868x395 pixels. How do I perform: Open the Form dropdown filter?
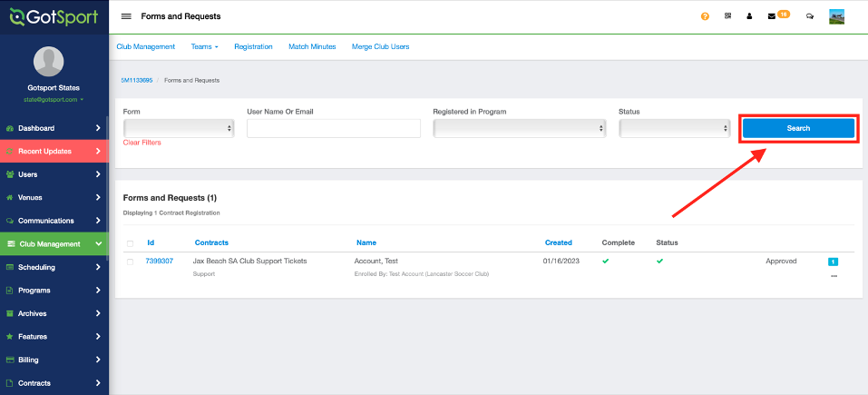[x=179, y=129]
